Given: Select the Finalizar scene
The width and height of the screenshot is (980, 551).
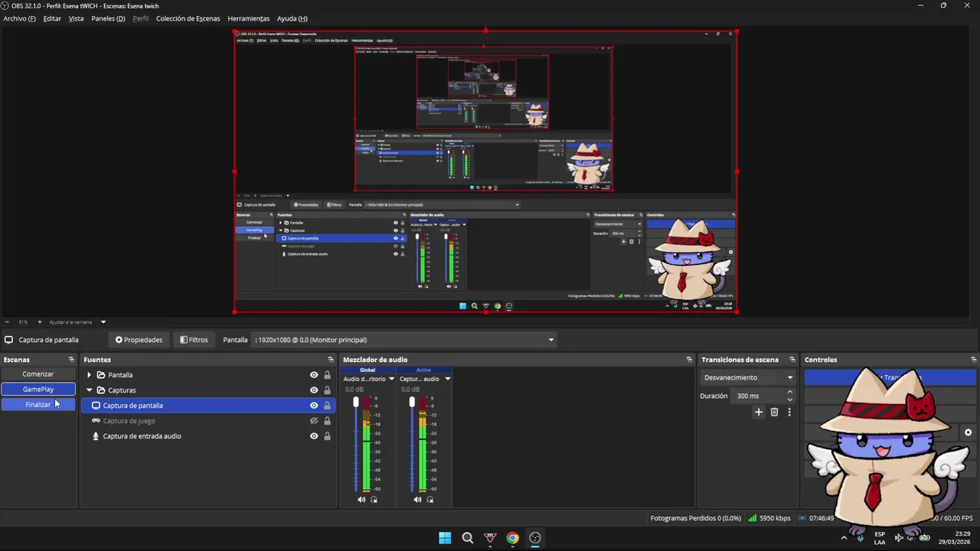Looking at the screenshot, I should point(38,404).
